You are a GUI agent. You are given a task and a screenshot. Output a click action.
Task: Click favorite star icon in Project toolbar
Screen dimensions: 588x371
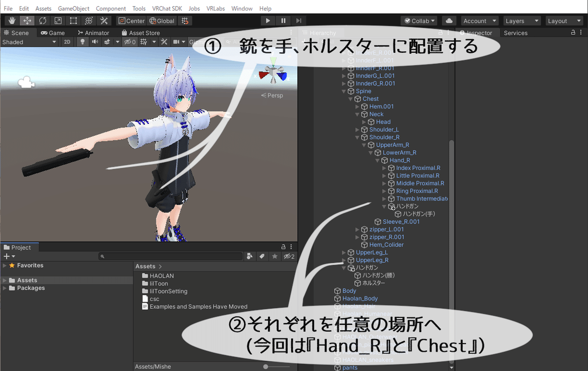coord(275,256)
